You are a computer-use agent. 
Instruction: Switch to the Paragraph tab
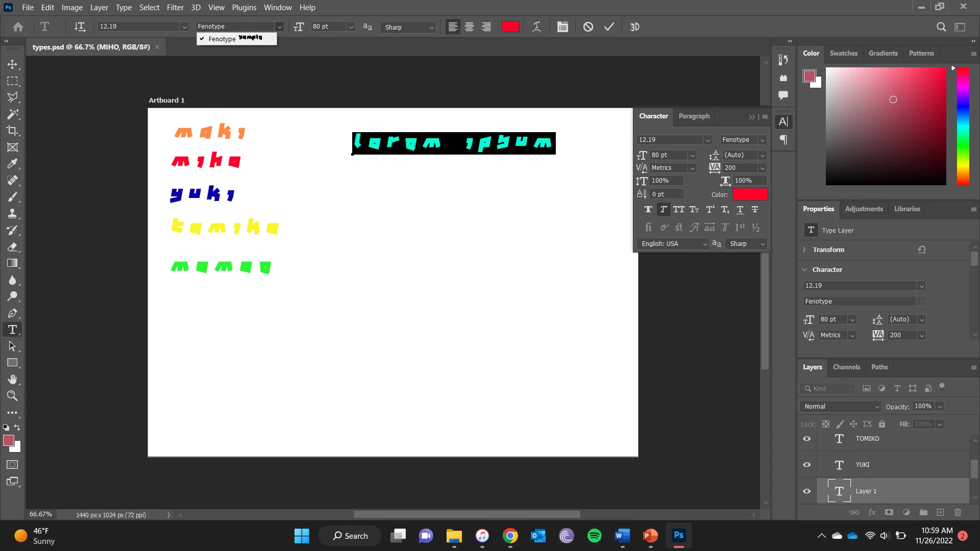point(694,116)
